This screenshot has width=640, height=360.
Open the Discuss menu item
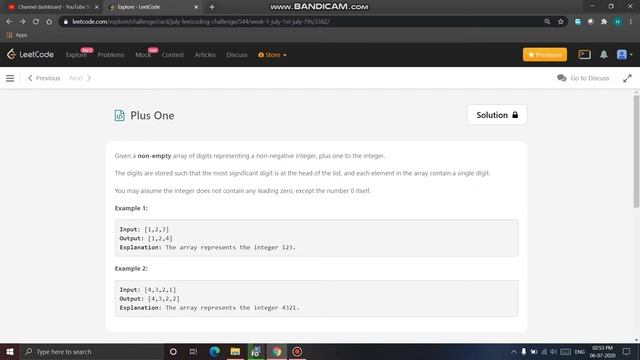(x=237, y=55)
